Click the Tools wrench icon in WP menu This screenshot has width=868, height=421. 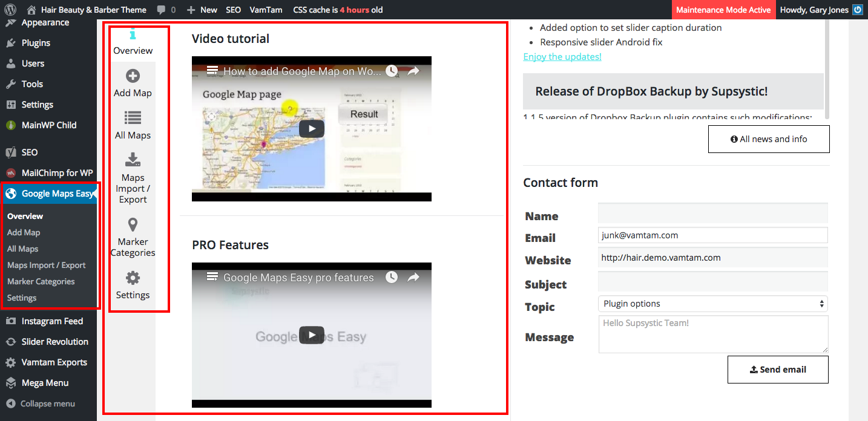tap(10, 84)
